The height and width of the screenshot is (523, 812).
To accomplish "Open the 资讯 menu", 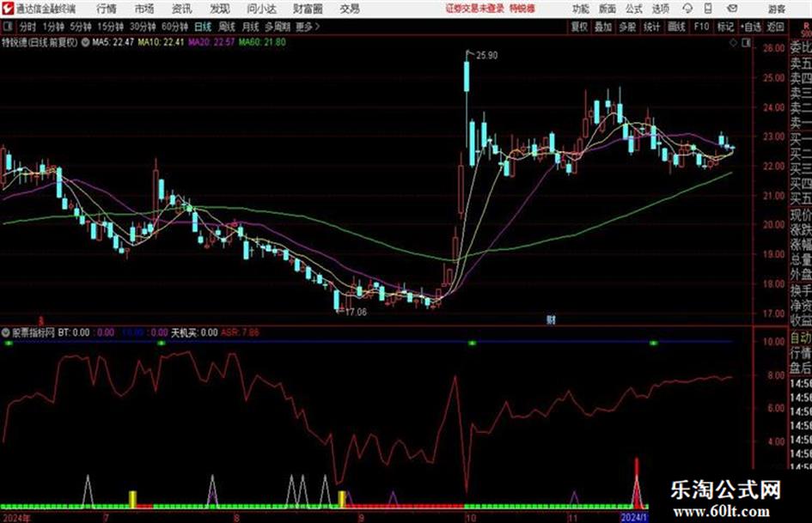I will click(182, 9).
